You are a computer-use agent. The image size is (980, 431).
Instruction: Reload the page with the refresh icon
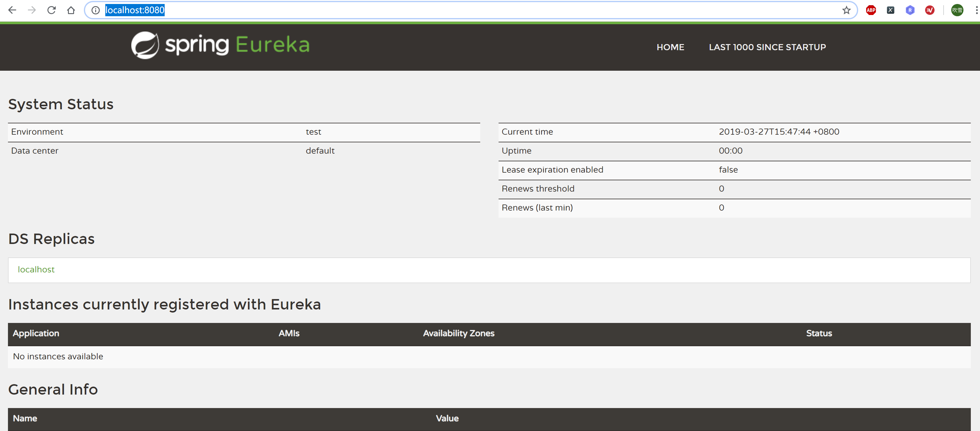(51, 10)
